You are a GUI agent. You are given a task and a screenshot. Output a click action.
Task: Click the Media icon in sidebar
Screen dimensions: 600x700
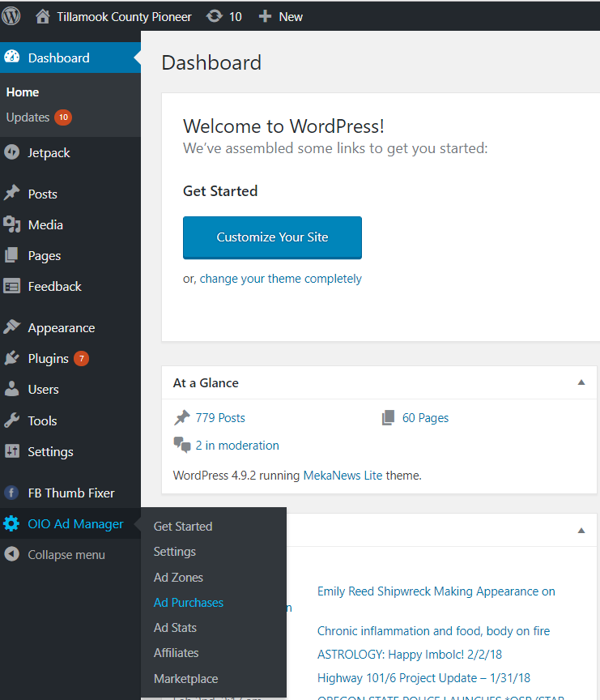click(11, 224)
